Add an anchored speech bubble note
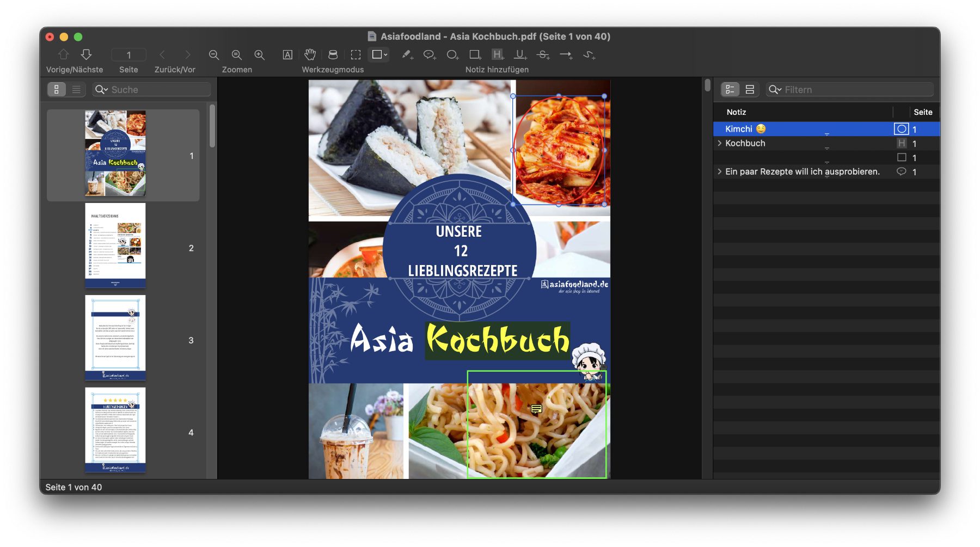 [x=430, y=54]
